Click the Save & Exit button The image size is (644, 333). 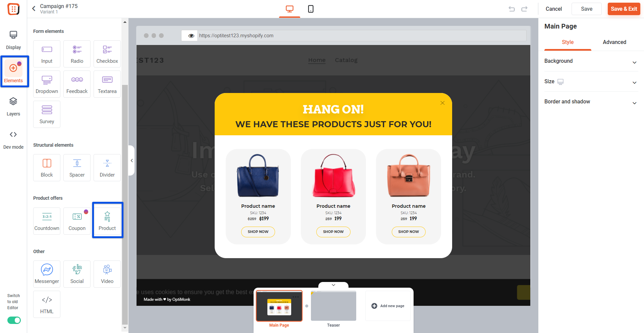(624, 9)
